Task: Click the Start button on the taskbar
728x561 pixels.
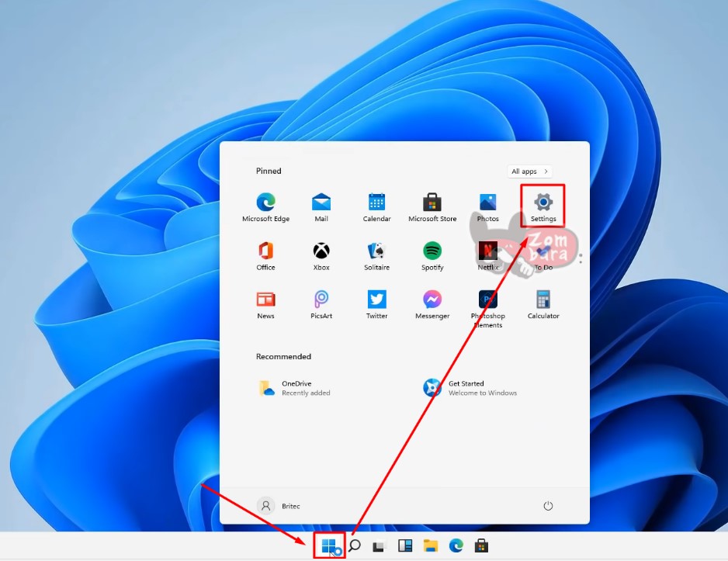Action: click(328, 545)
